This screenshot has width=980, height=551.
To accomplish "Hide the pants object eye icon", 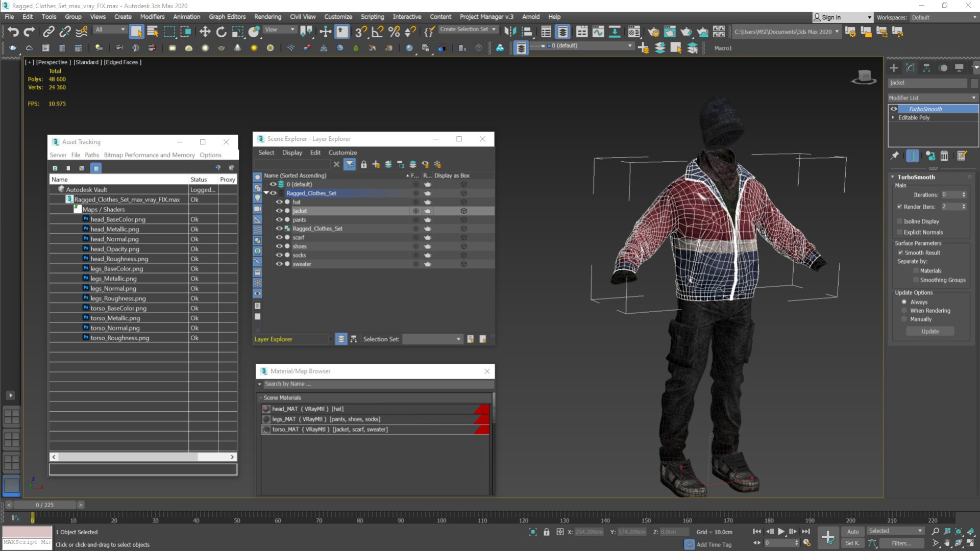I will tap(279, 220).
